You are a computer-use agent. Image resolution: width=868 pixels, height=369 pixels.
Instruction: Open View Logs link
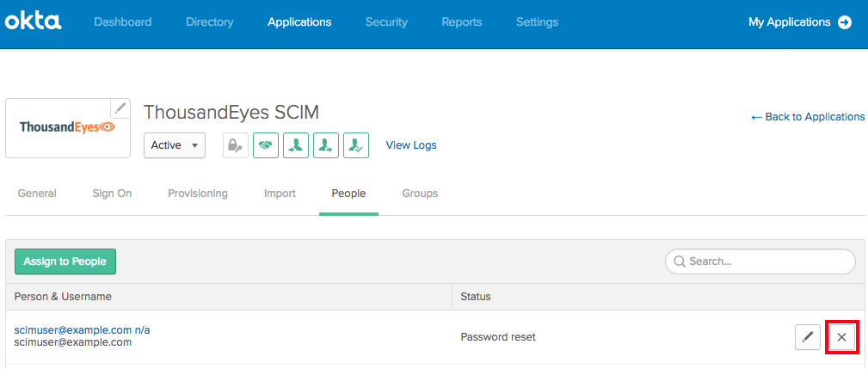point(411,145)
